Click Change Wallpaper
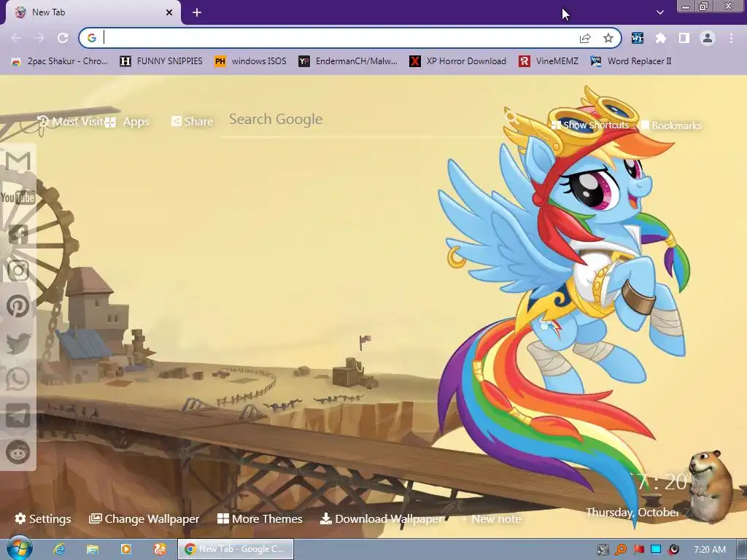The image size is (747, 560). point(144,518)
